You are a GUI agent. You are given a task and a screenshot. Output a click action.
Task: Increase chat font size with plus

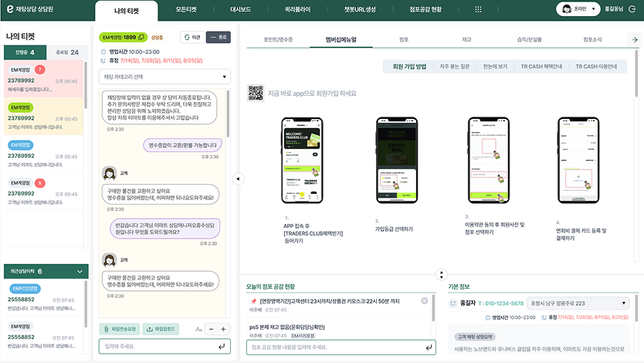(x=224, y=328)
